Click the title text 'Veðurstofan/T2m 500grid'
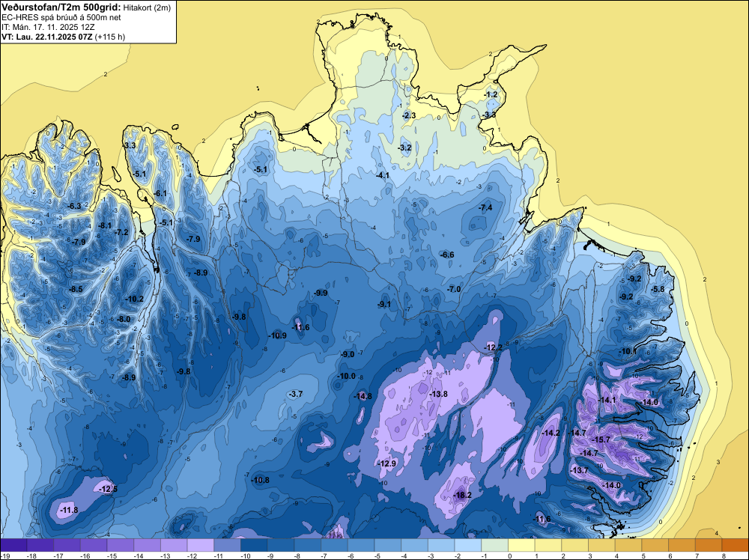The width and height of the screenshot is (749, 560). 61,7
